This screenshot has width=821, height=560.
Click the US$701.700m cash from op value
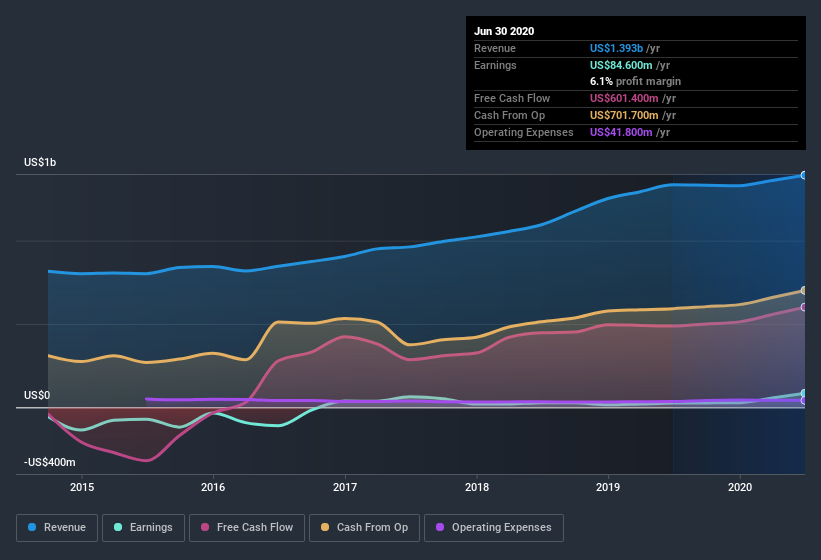(x=624, y=115)
